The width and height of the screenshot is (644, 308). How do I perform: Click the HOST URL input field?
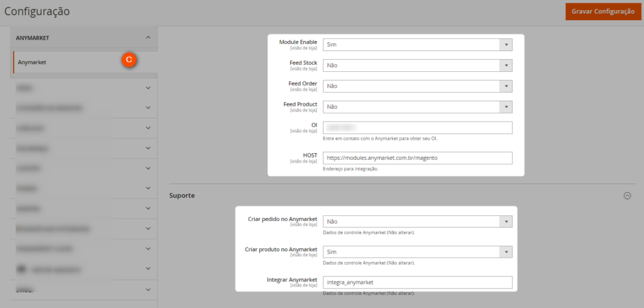coord(418,158)
